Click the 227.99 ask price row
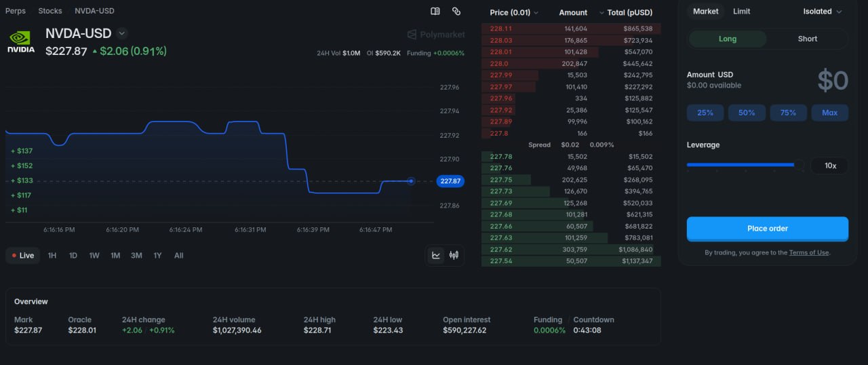The image size is (868, 365). point(571,75)
